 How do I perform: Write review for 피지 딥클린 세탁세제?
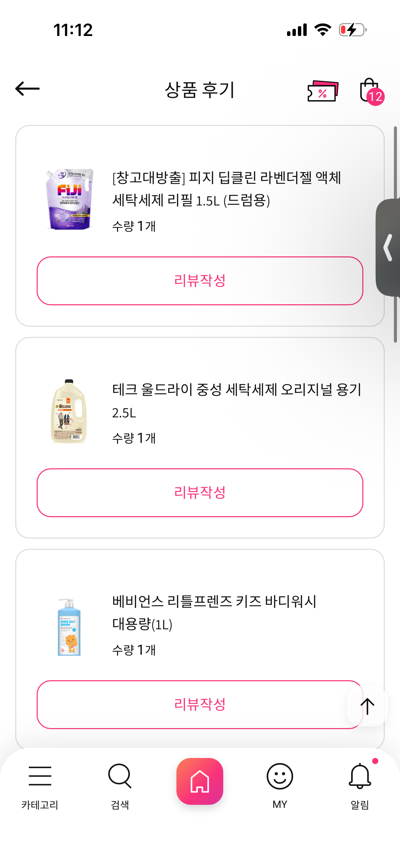click(x=200, y=281)
